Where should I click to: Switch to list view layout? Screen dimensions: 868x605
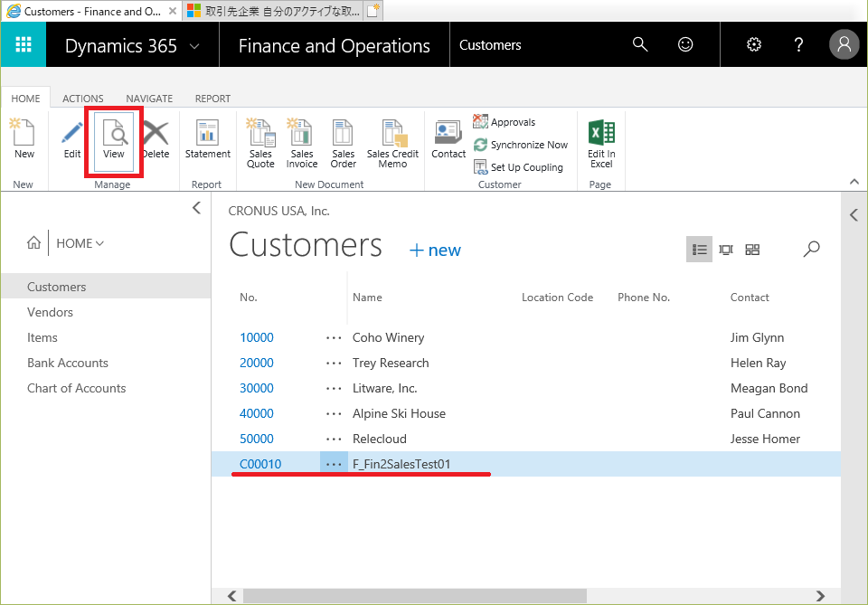(699, 250)
